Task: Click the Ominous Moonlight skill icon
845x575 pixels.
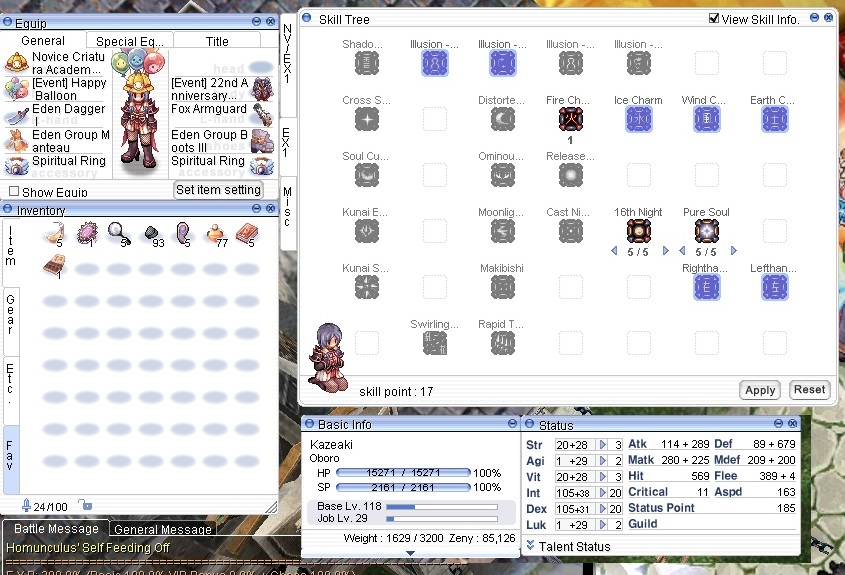Action: (502, 175)
